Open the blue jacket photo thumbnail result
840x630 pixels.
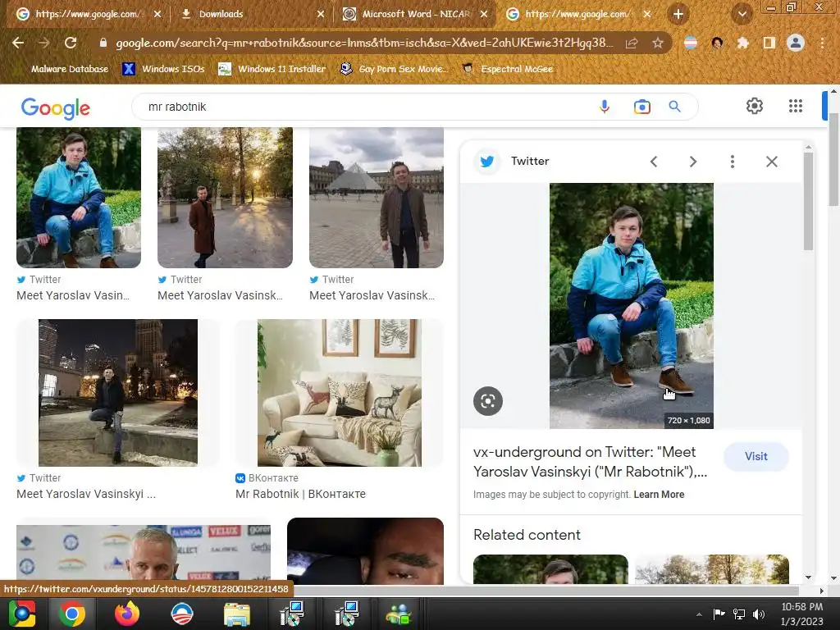79,197
